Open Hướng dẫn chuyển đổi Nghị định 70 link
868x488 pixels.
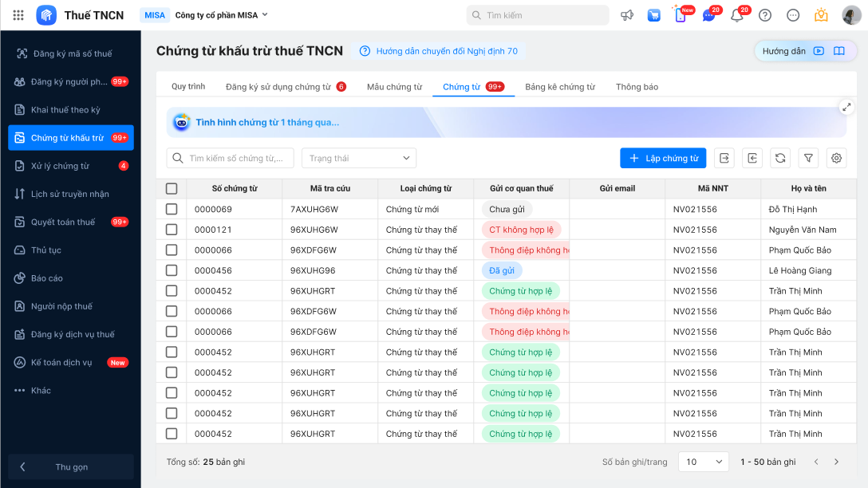[x=438, y=51]
